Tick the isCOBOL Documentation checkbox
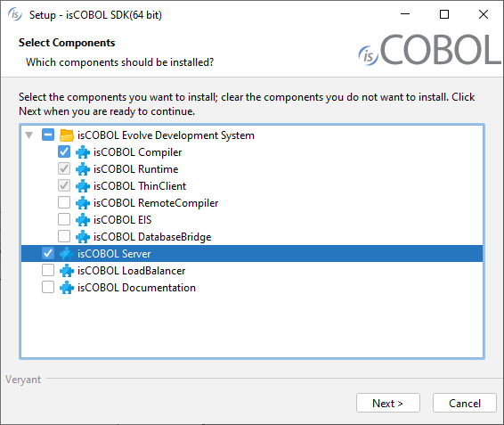 click(48, 287)
